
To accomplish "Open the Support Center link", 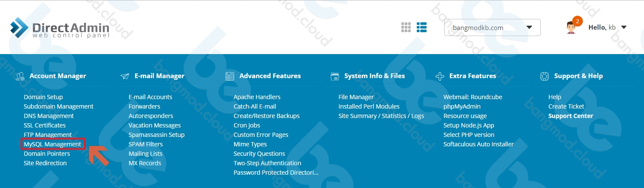I will click(x=571, y=116).
